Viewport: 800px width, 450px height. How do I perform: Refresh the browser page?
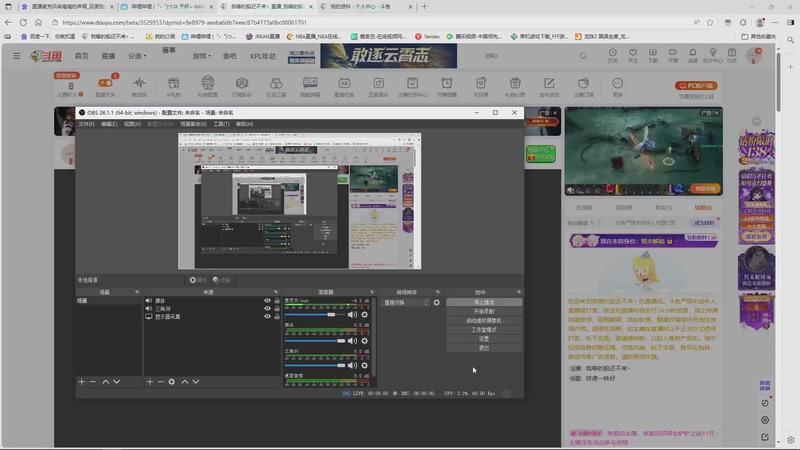[23, 22]
